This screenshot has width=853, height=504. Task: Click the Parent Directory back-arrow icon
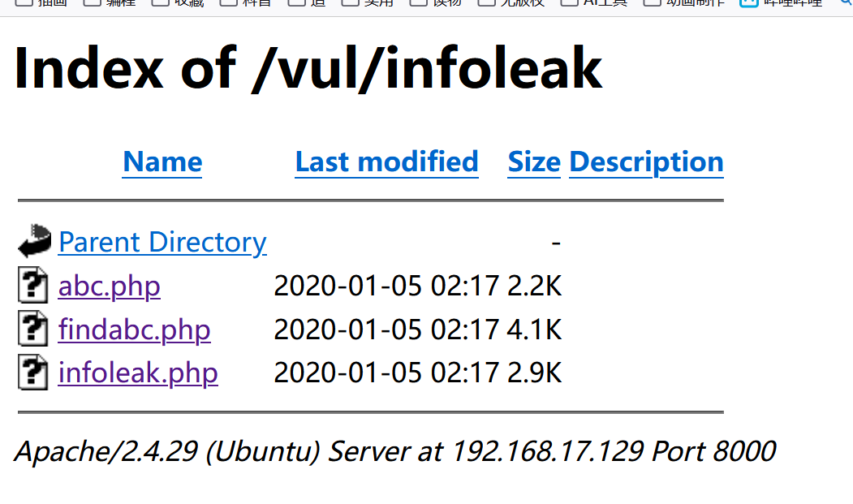coord(34,242)
